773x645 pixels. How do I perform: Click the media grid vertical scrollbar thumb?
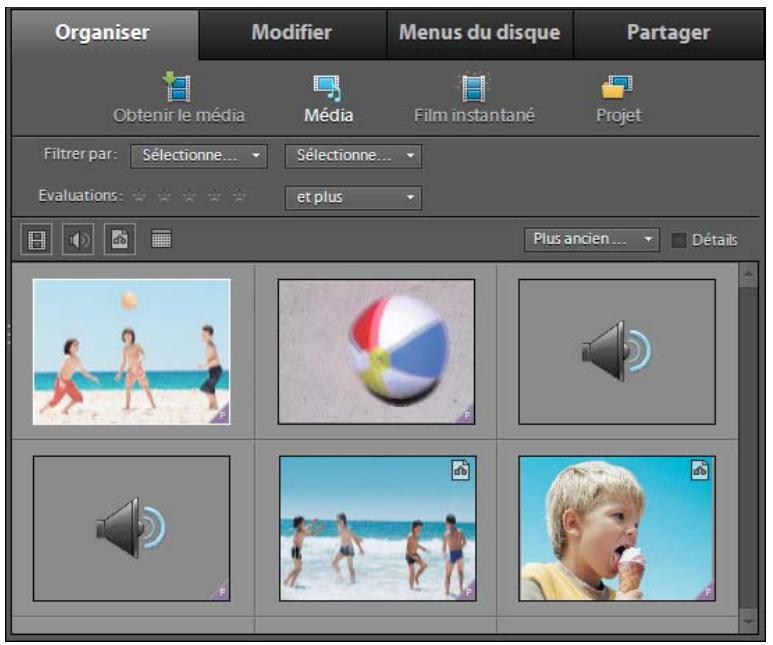click(748, 448)
